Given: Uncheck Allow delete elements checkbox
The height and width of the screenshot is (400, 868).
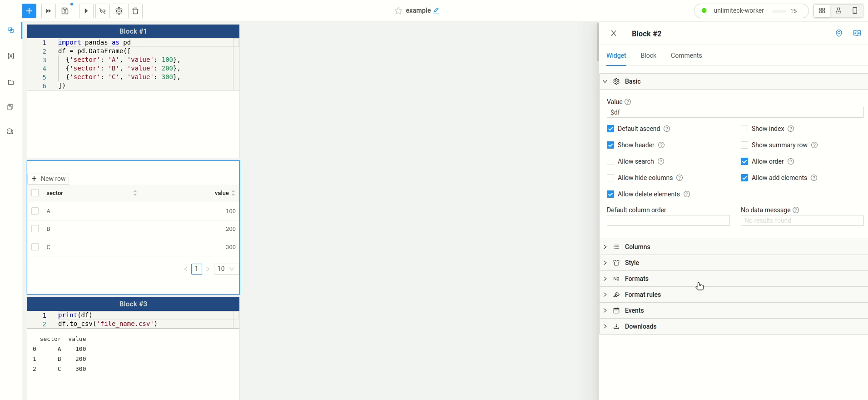Looking at the screenshot, I should tap(610, 194).
